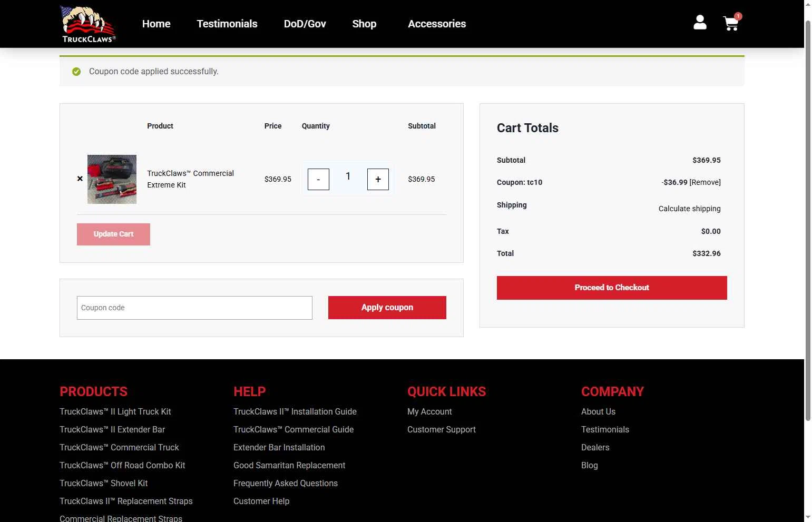
Task: Click the Quantity column header
Action: pyautogui.click(x=316, y=126)
